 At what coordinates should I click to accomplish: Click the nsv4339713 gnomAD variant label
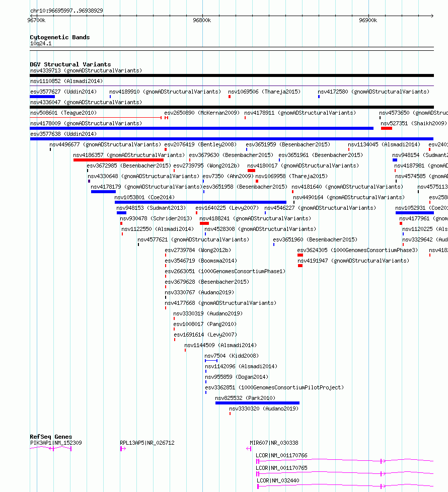[86, 70]
